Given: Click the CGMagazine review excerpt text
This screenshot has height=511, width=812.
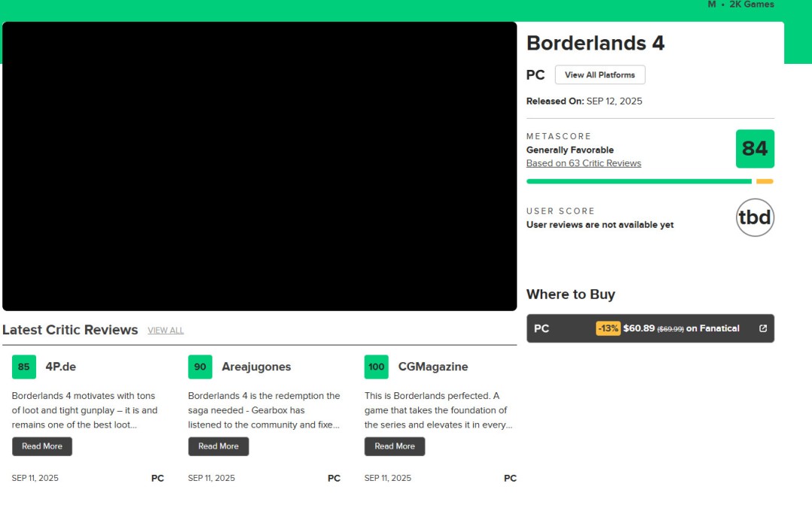Looking at the screenshot, I should (438, 410).
